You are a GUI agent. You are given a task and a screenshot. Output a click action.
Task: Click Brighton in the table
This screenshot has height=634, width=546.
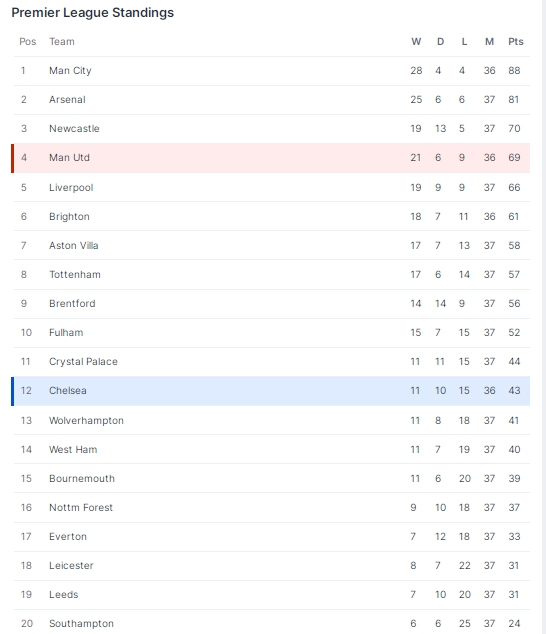pyautogui.click(x=69, y=217)
